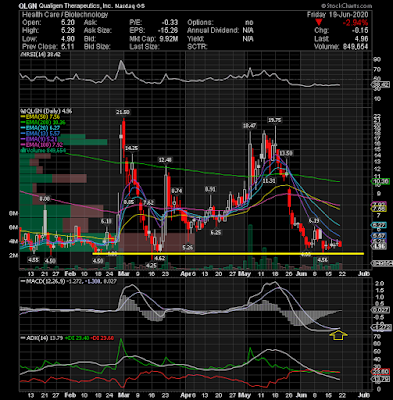The image size is (393, 400).
Task: Click the RSI(14) indicator label
Action: (x=41, y=55)
